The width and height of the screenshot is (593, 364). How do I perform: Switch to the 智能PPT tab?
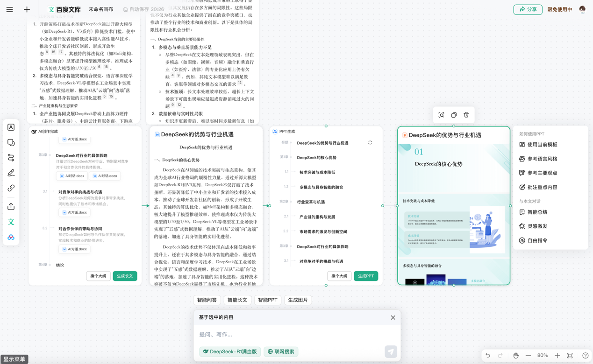268,300
